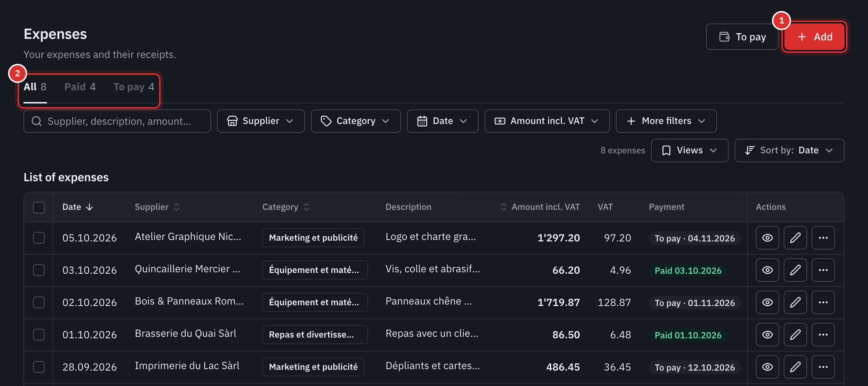Sort by the Date column header
Viewport: 868px width, 386px height.
click(78, 207)
